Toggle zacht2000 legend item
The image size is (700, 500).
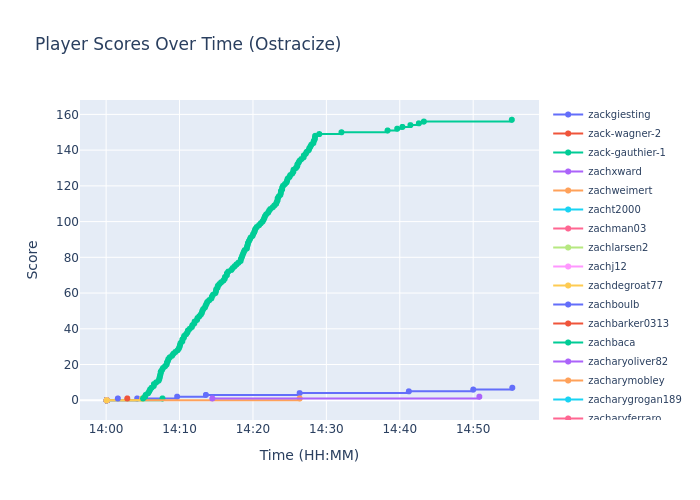coord(613,210)
